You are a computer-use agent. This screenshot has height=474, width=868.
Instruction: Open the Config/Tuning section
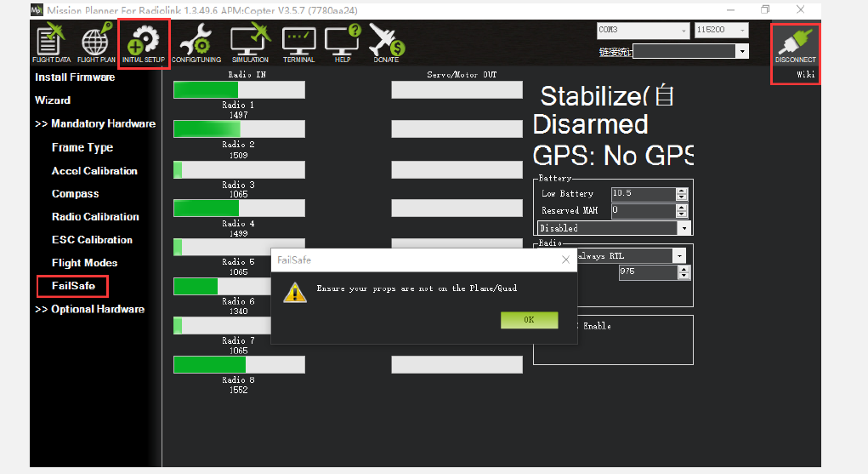(196, 43)
